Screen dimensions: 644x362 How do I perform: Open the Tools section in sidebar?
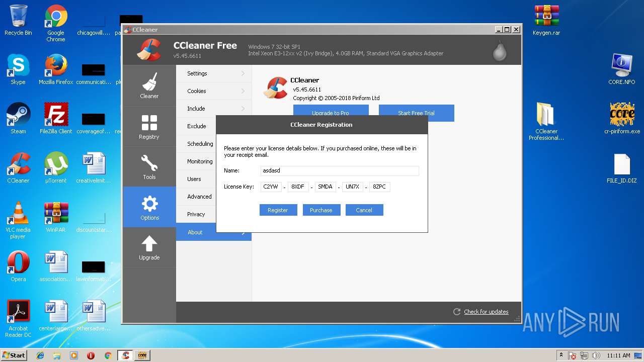(149, 166)
